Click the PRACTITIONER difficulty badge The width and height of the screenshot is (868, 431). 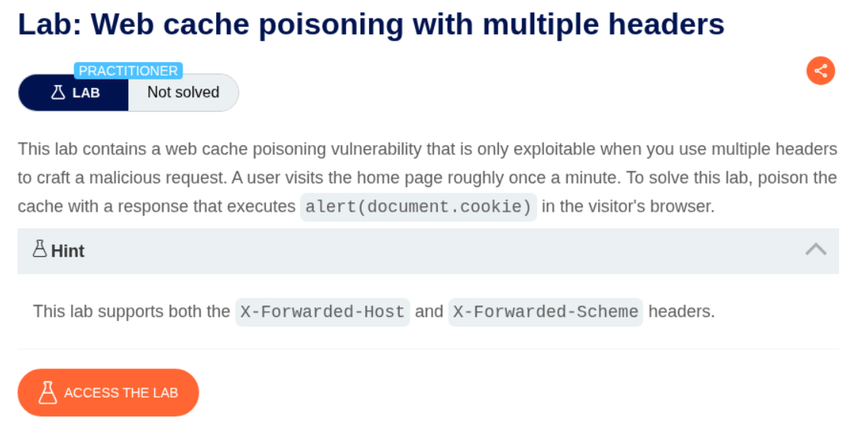(128, 71)
